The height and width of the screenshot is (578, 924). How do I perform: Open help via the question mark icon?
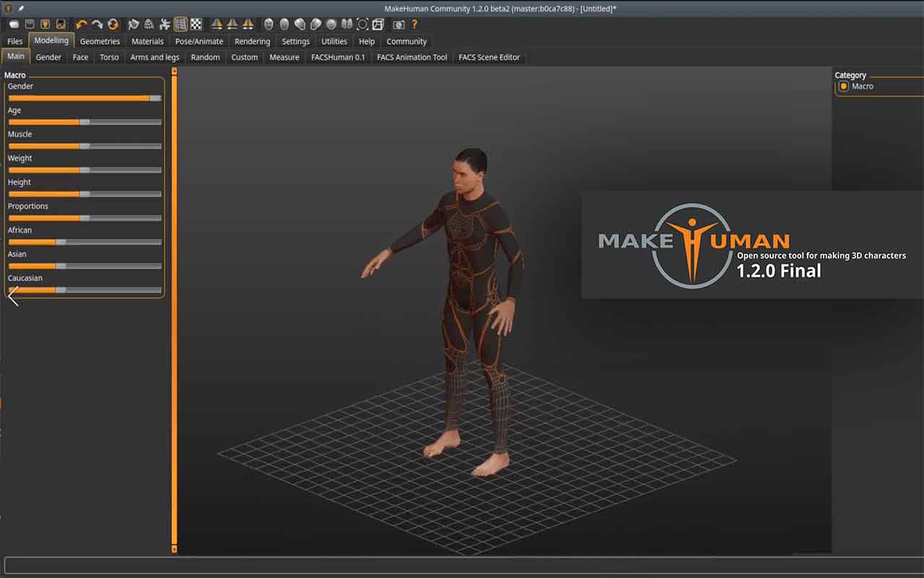[x=414, y=23]
